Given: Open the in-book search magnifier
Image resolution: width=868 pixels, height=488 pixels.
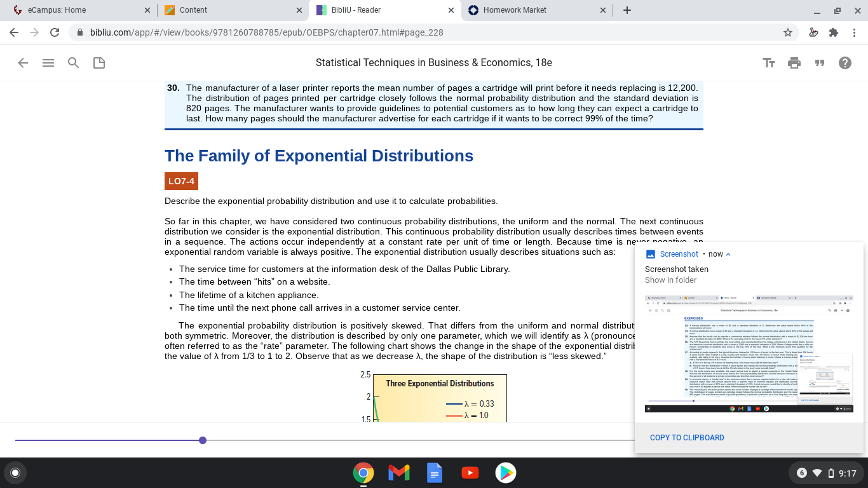Looking at the screenshot, I should point(74,63).
